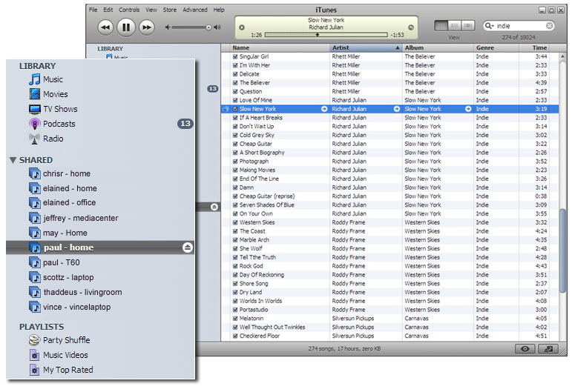575x392 pixels.
Task: Skip to the previous track
Action: (105, 27)
